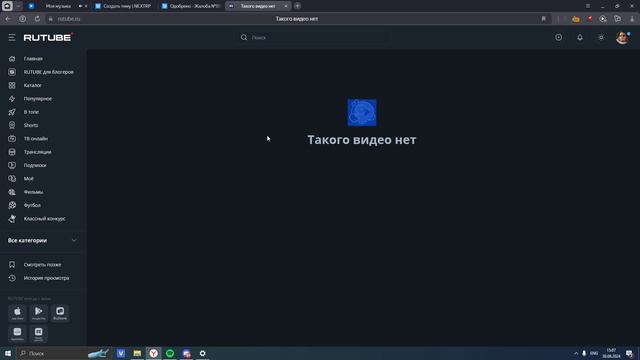Open the upload video icon in header
The height and width of the screenshot is (360, 640).
(558, 38)
